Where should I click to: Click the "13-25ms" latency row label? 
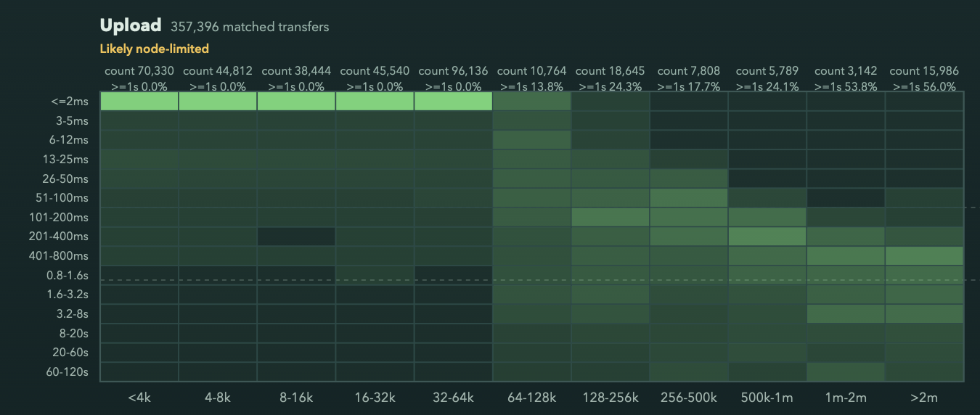click(x=66, y=159)
